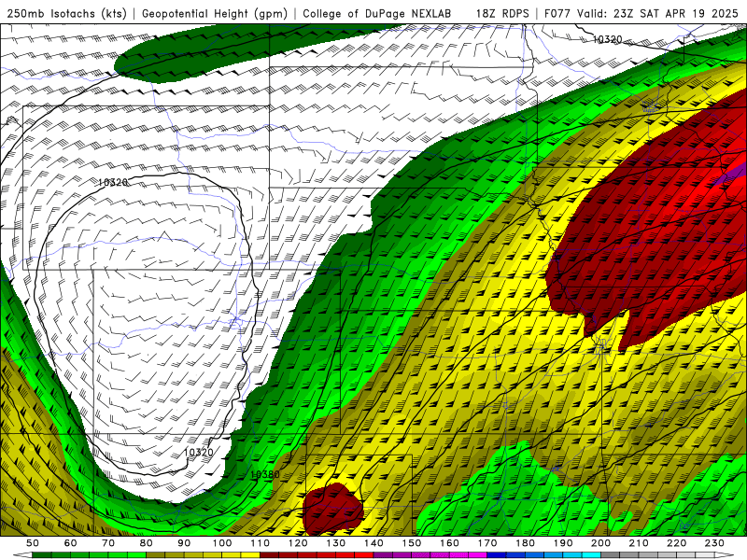747x560 pixels.
Task: Click the '250mb Isotachs (kts)' title text
Action: click(66, 13)
